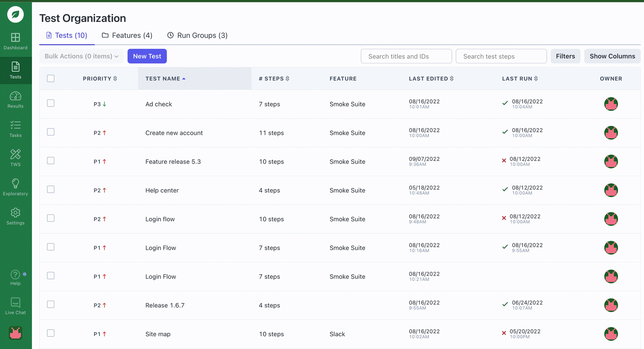The height and width of the screenshot is (349, 644).
Task: Focus the Search test steps field
Action: (x=501, y=56)
